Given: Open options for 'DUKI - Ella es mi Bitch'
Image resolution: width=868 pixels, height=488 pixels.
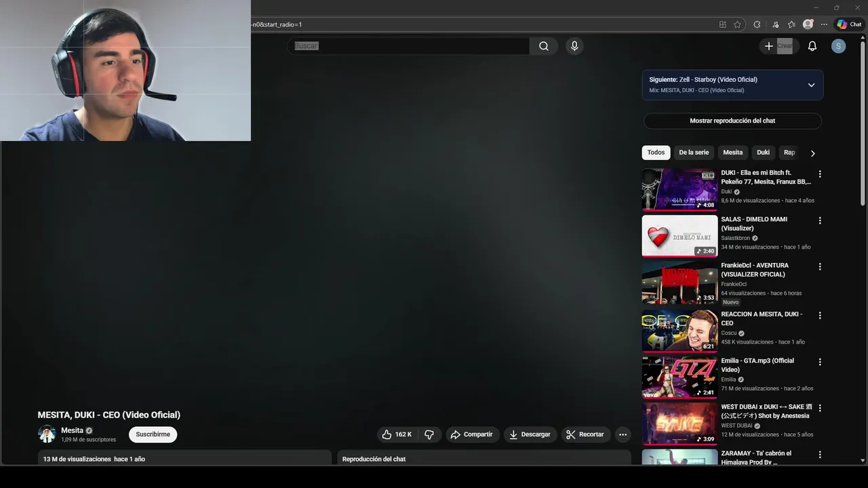Looking at the screenshot, I should pos(820,174).
